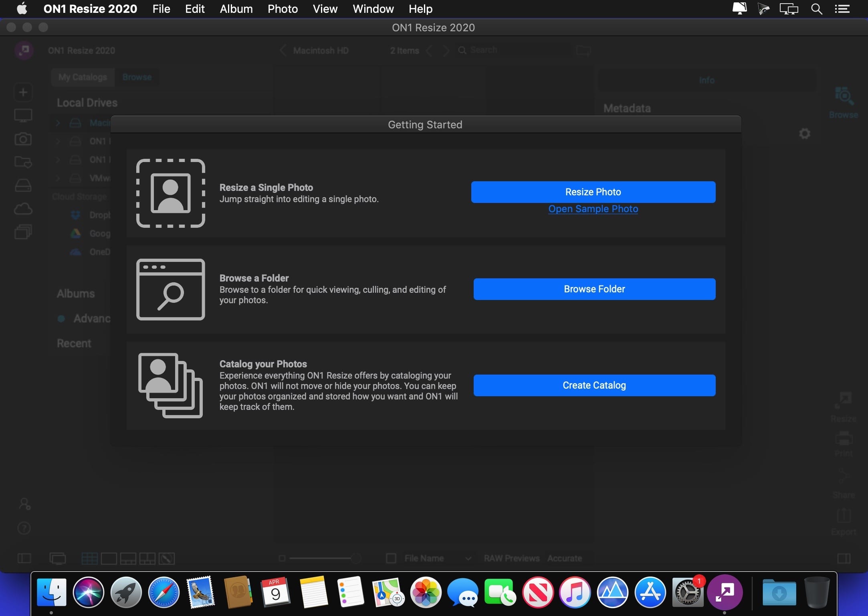Open the Window menu
This screenshot has width=868, height=616.
[373, 9]
